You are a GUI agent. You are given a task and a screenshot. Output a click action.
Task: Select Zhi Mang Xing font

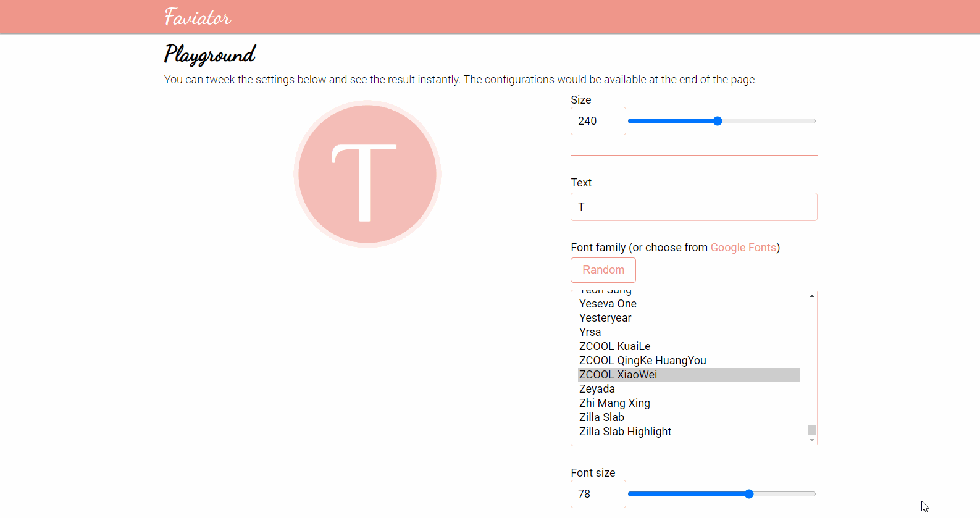[689, 403]
